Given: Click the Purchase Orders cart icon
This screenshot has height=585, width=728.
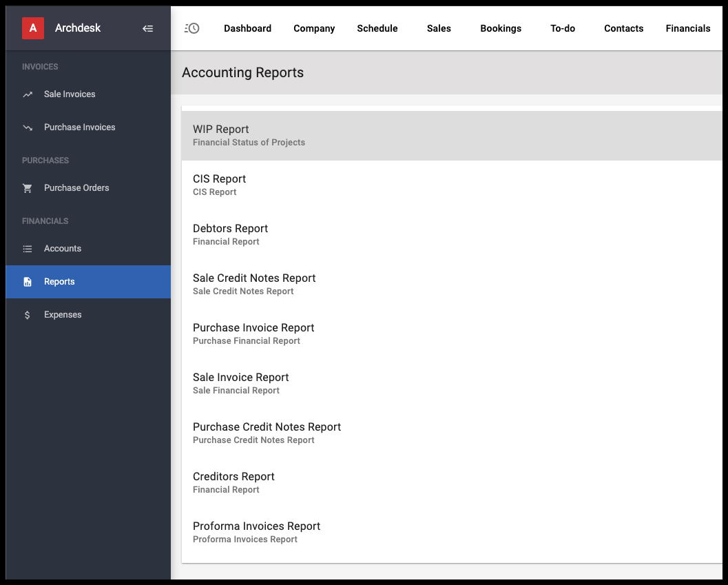Looking at the screenshot, I should tap(28, 188).
